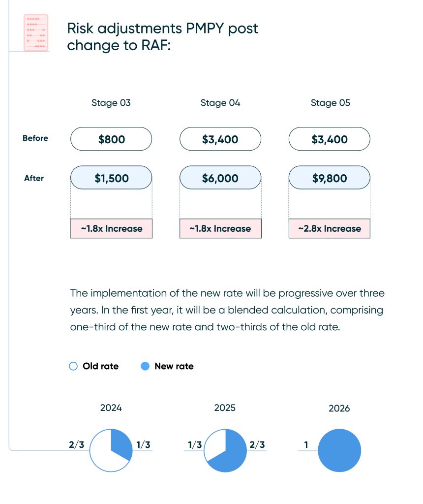Screen dimensions: 423x504
Task: Select the Stage 03 After $1,500 pill
Action: point(111,178)
